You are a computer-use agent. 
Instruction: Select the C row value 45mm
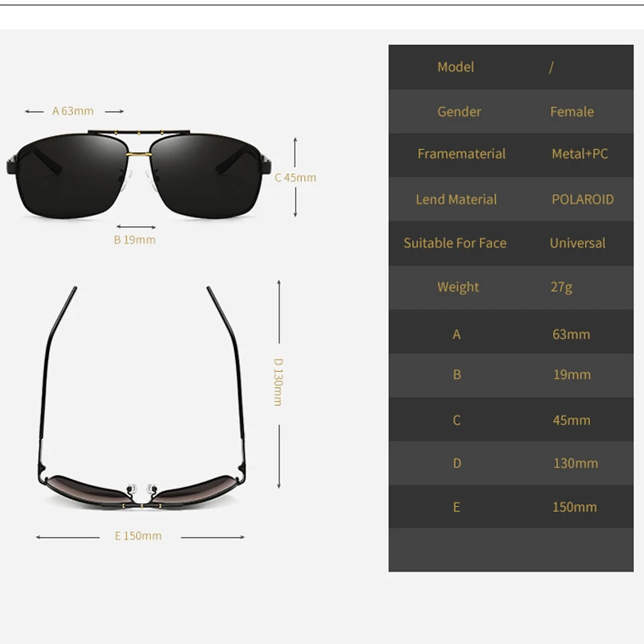pos(572,419)
